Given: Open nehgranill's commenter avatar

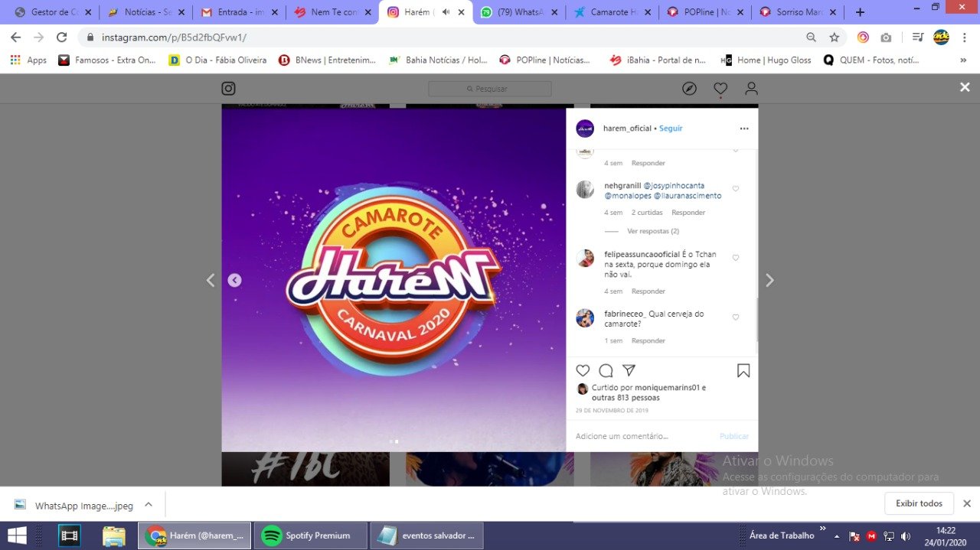Looking at the screenshot, I should click(585, 190).
